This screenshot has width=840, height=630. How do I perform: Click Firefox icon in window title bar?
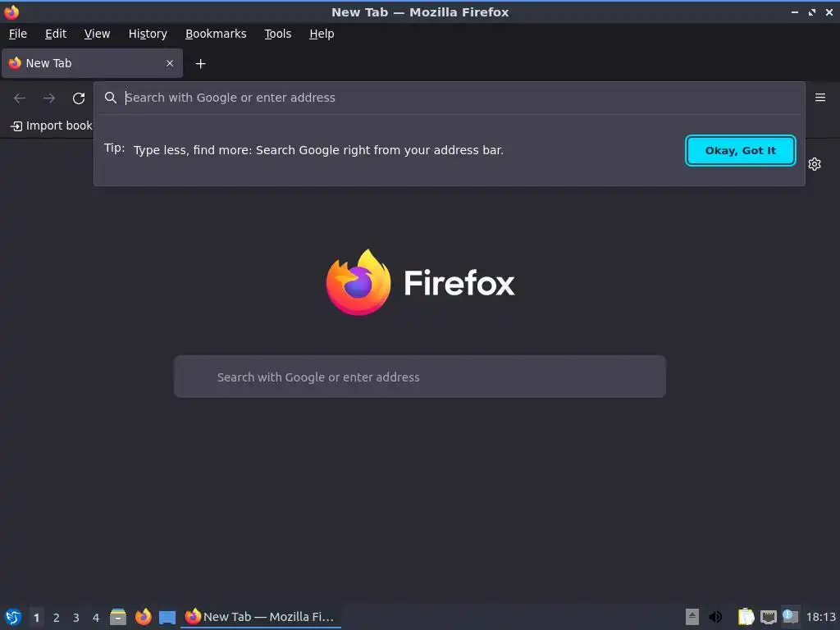tap(11, 11)
